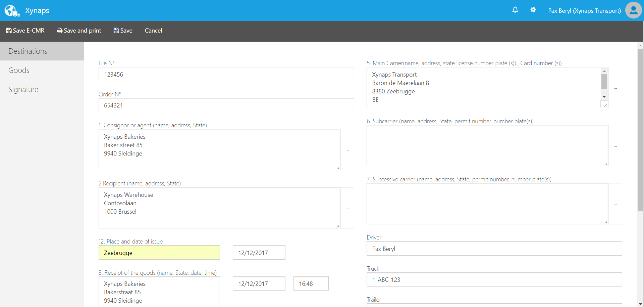
Task: Open the settings gear
Action: (x=533, y=10)
